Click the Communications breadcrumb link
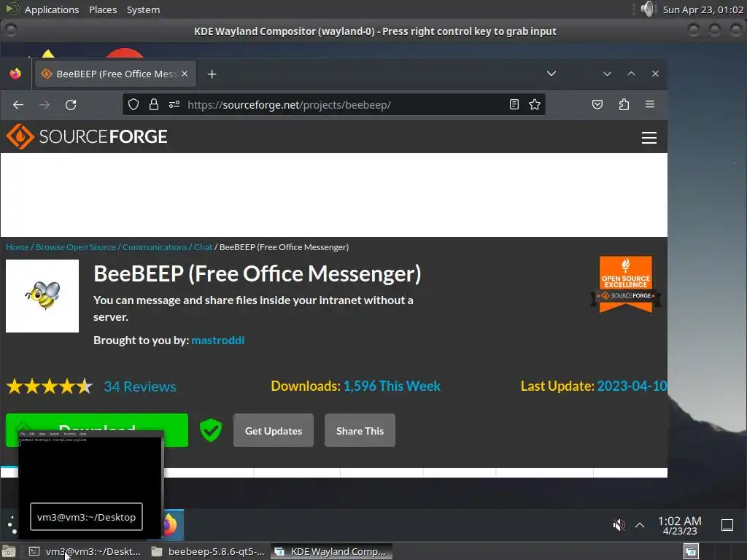Image resolution: width=747 pixels, height=560 pixels. 155,247
